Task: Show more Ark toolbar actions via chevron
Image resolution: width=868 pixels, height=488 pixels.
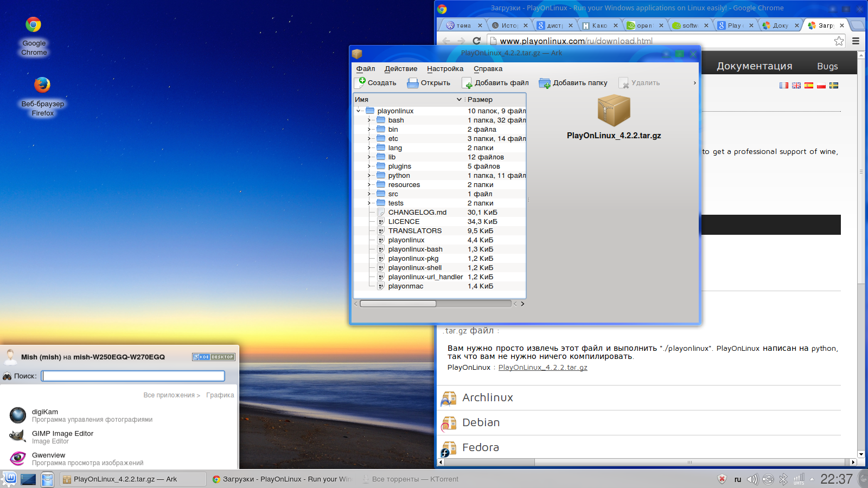Action: click(x=694, y=83)
